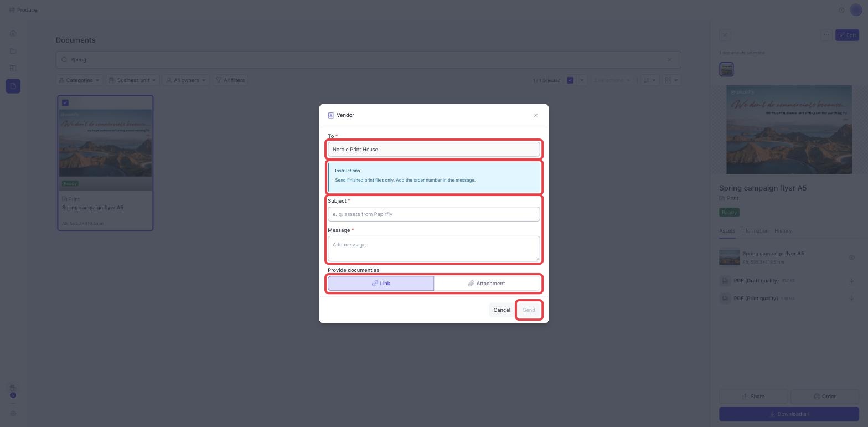868x427 pixels.
Task: Open the folder icon in sidebar
Action: [x=13, y=51]
